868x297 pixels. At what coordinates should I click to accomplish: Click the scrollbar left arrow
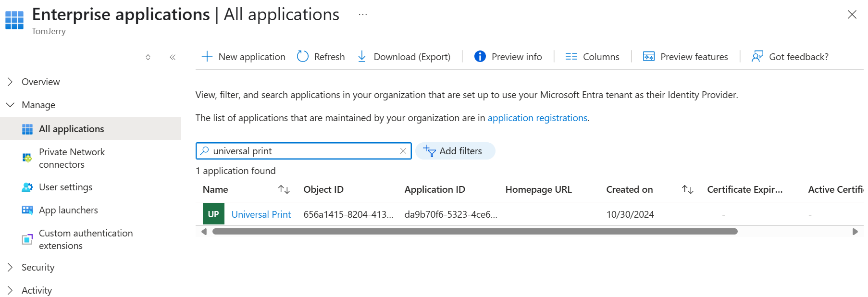[204, 232]
